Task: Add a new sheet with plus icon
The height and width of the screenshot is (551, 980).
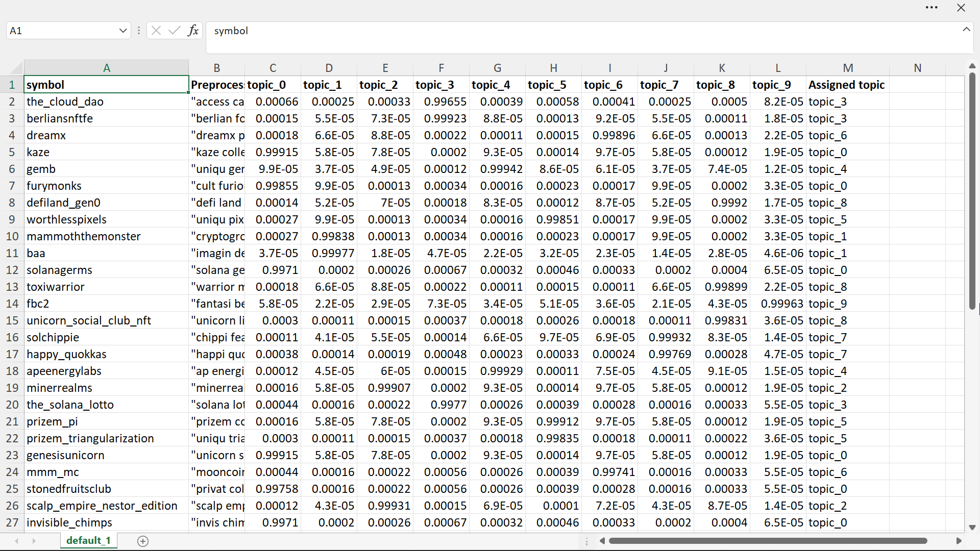Action: pyautogui.click(x=143, y=541)
